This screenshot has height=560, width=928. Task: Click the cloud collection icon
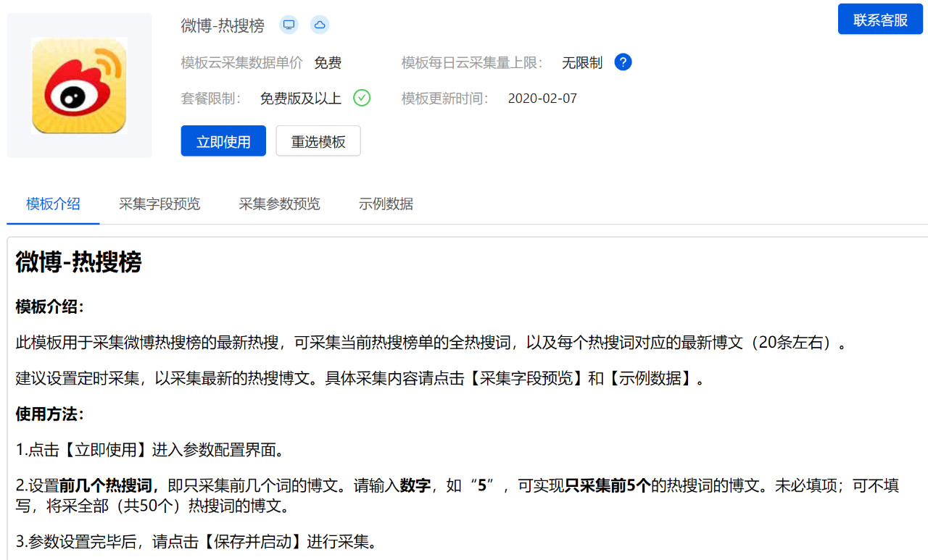pyautogui.click(x=320, y=25)
